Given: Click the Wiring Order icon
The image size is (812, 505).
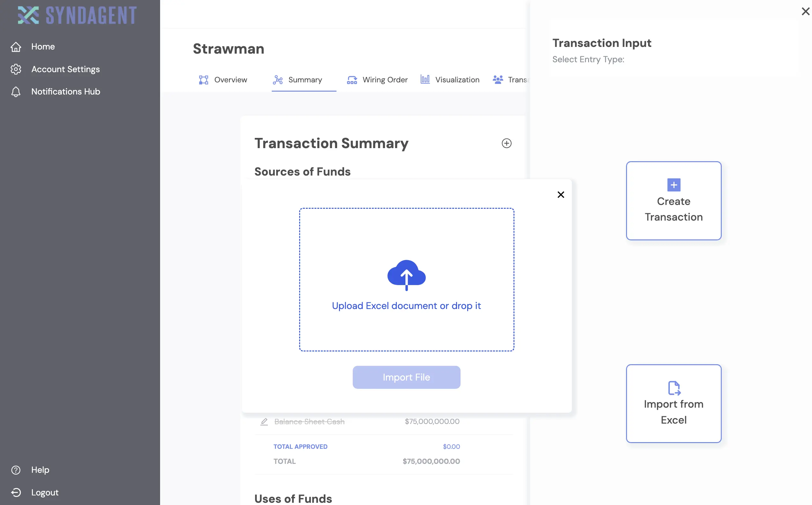Looking at the screenshot, I should [x=351, y=80].
